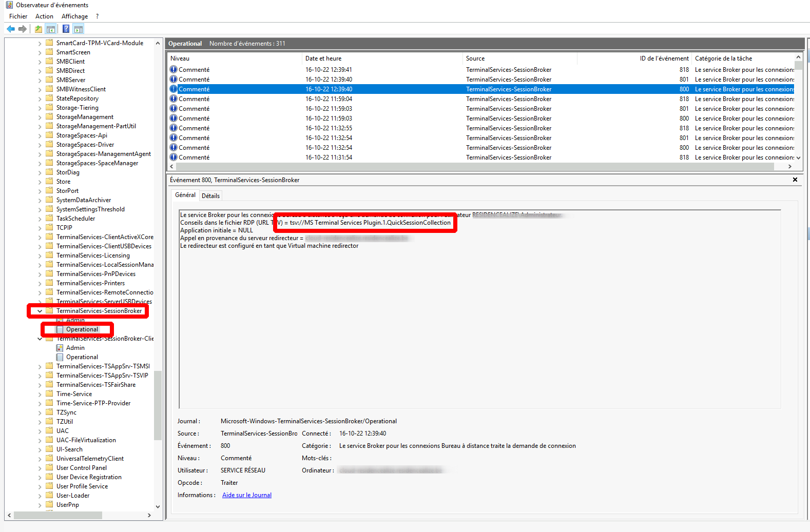Screen dimensions: 810x532
Task: Click the blue Help question mark icon
Action: click(x=66, y=29)
